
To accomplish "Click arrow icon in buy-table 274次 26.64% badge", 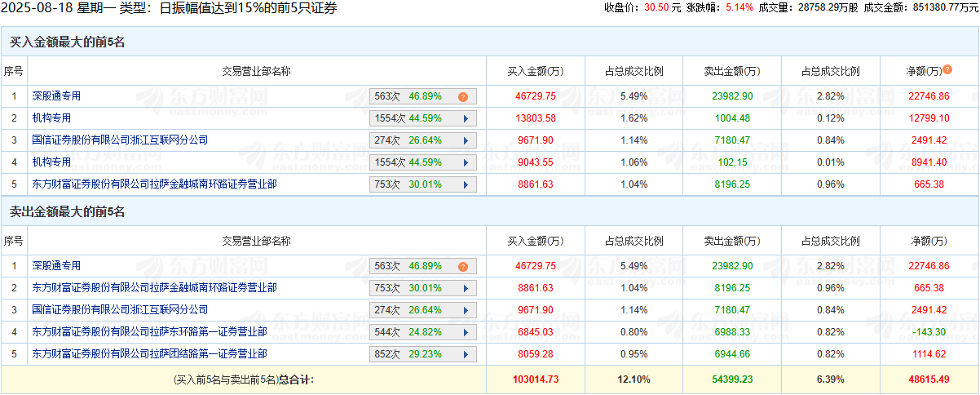I will point(466,140).
